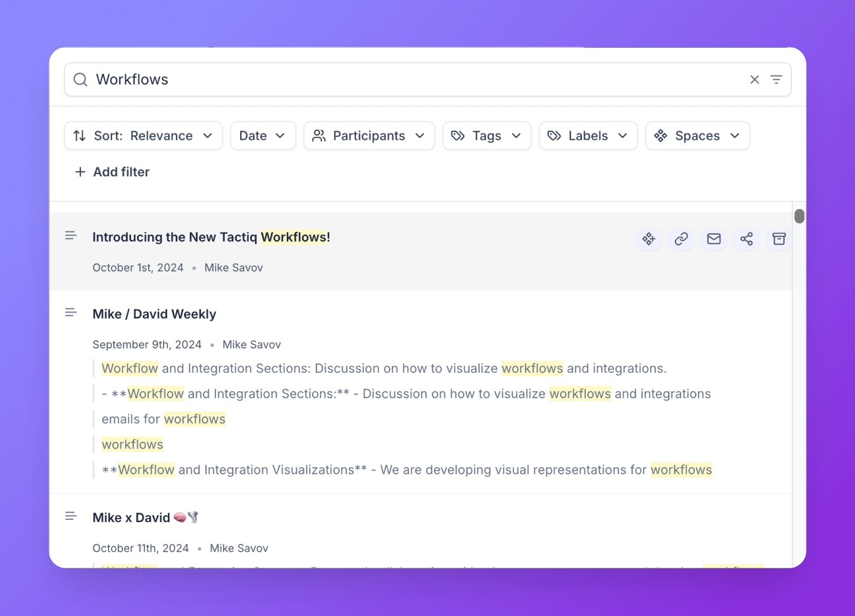Click transcript icon beside Introducing Tactiq Workflows
855x616 pixels.
(x=71, y=236)
